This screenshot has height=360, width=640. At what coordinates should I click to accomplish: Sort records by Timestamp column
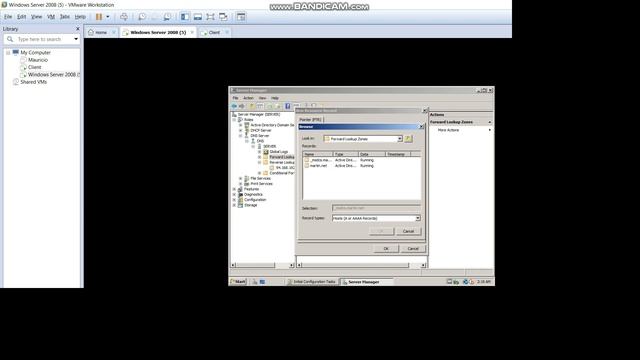coord(398,154)
